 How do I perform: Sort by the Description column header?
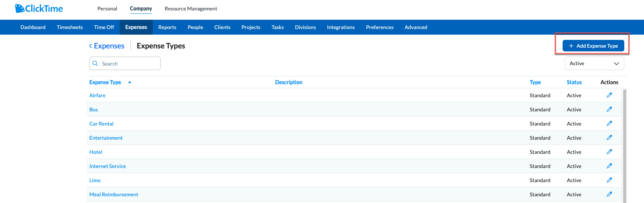tap(289, 82)
